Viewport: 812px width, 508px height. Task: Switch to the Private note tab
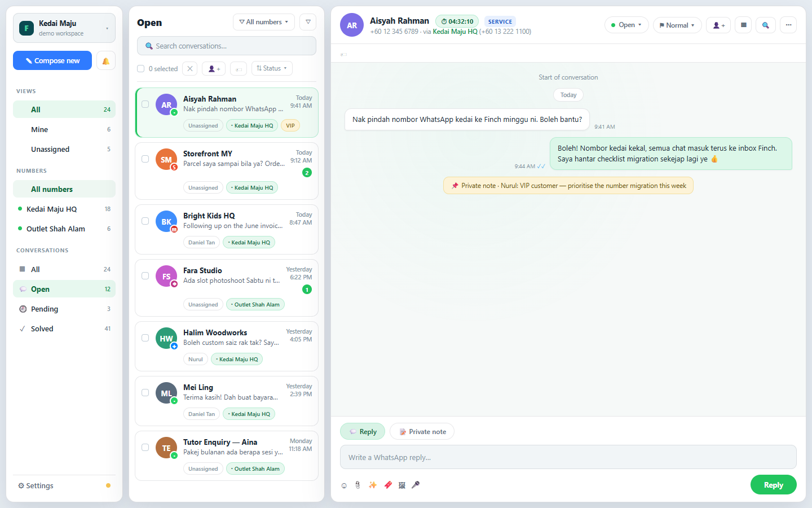(422, 432)
